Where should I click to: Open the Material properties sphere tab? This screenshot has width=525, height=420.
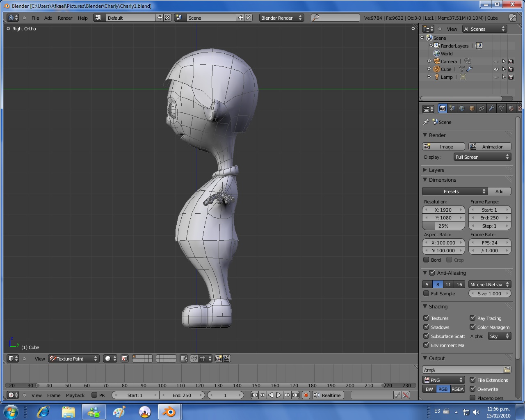pos(511,109)
